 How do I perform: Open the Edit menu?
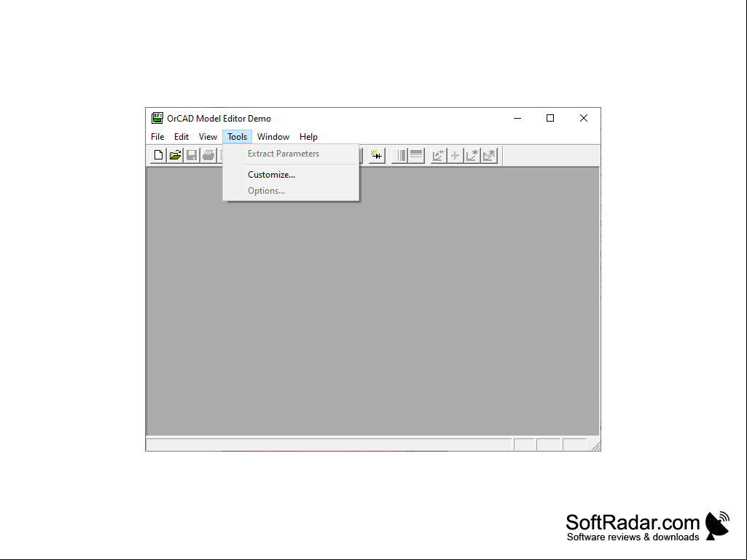click(181, 137)
